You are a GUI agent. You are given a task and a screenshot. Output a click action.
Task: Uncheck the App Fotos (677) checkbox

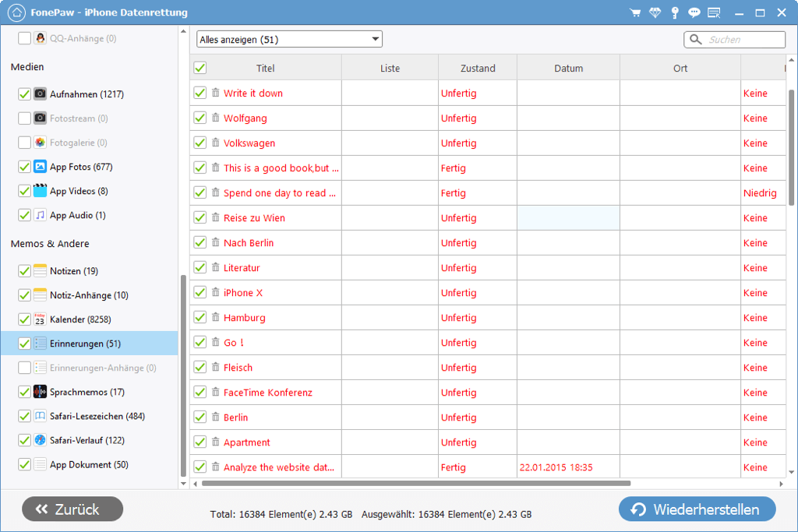24,167
